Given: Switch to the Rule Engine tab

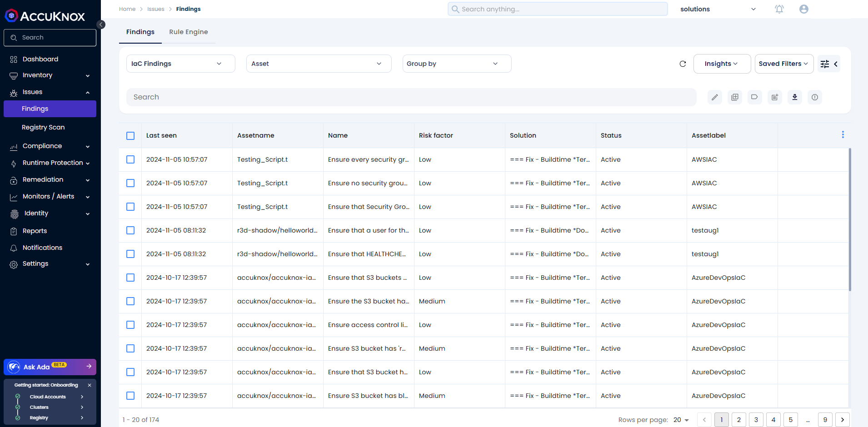Looking at the screenshot, I should (x=189, y=32).
